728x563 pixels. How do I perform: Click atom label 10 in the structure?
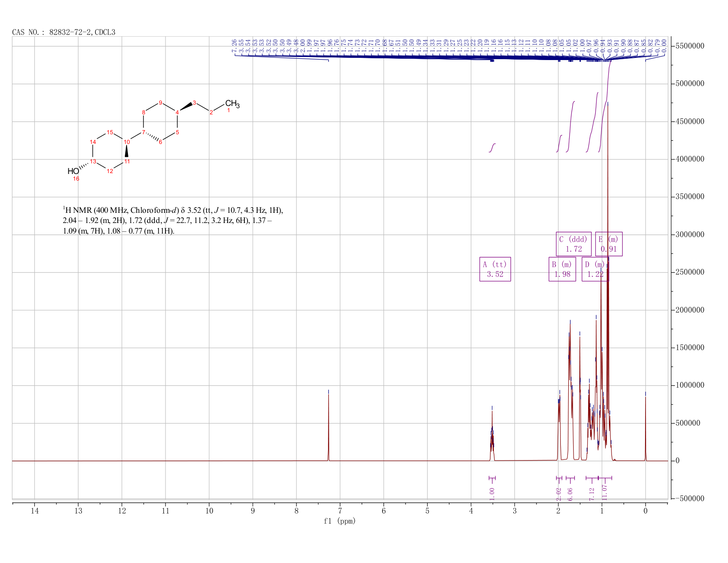[127, 142]
